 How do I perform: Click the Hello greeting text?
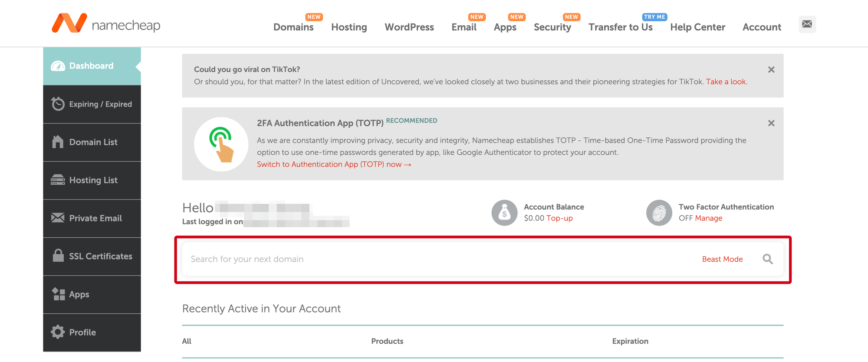click(198, 208)
